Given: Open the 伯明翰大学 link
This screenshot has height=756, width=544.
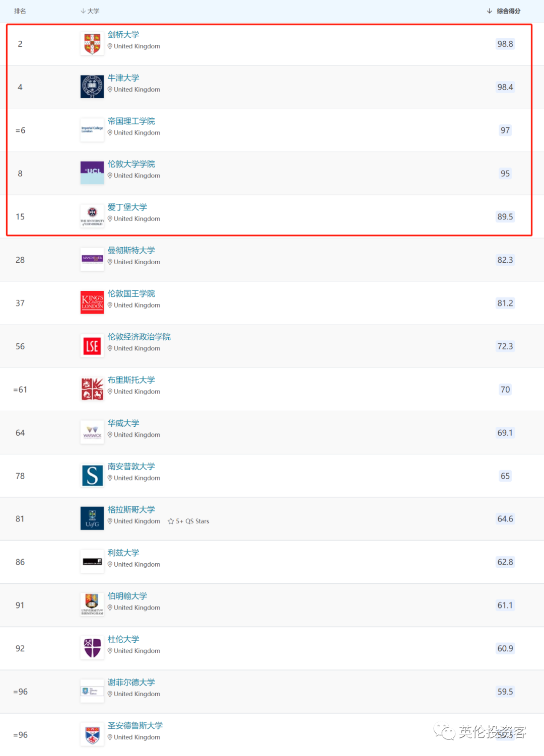Looking at the screenshot, I should coord(127,596).
